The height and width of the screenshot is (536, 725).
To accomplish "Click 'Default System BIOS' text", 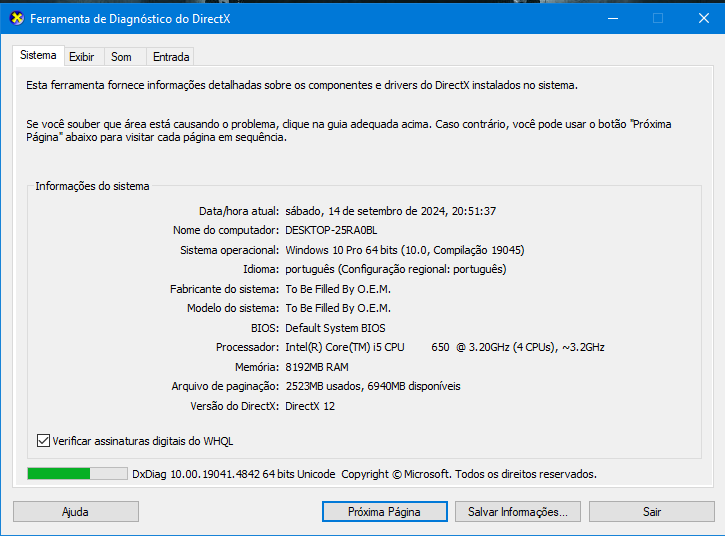I will (335, 328).
